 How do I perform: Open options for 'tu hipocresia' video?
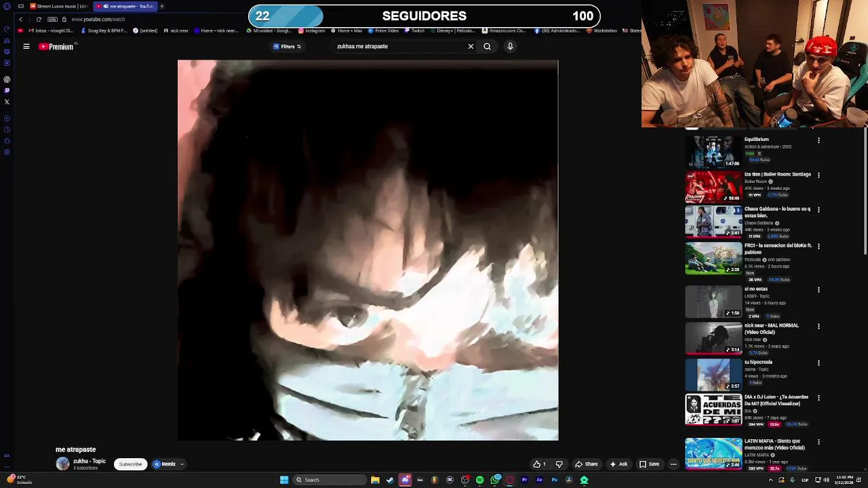point(818,363)
